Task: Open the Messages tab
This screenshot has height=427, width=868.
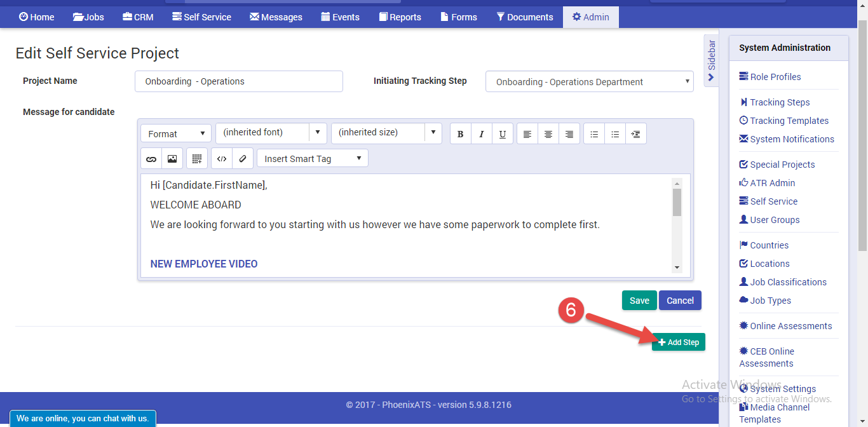Action: 276,17
